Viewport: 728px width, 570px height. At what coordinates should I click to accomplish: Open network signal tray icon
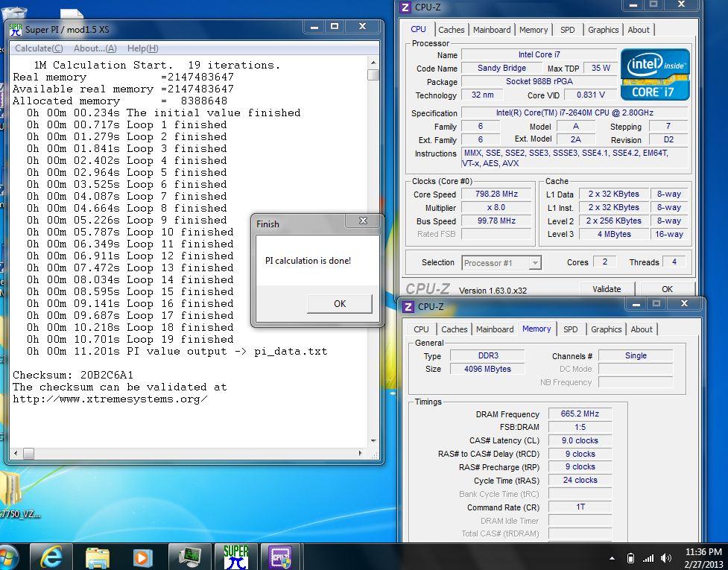click(648, 558)
